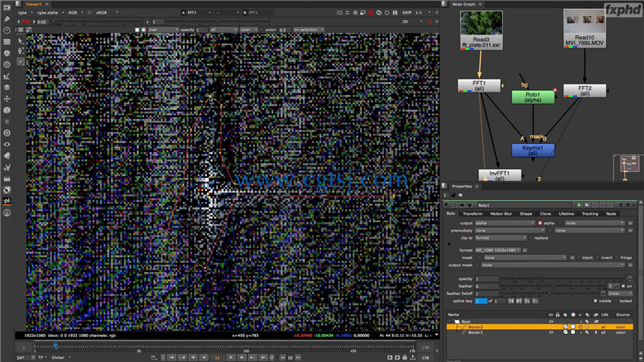644x362 pixels.
Task: Enable the fringe checkbox
Action: click(617, 257)
